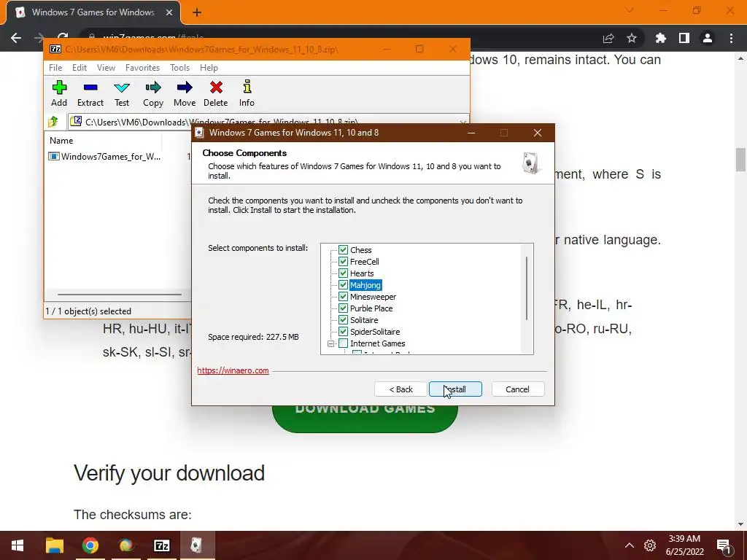Select the Mahjong label in component list
Viewport: 747px width, 560px height.
click(365, 285)
